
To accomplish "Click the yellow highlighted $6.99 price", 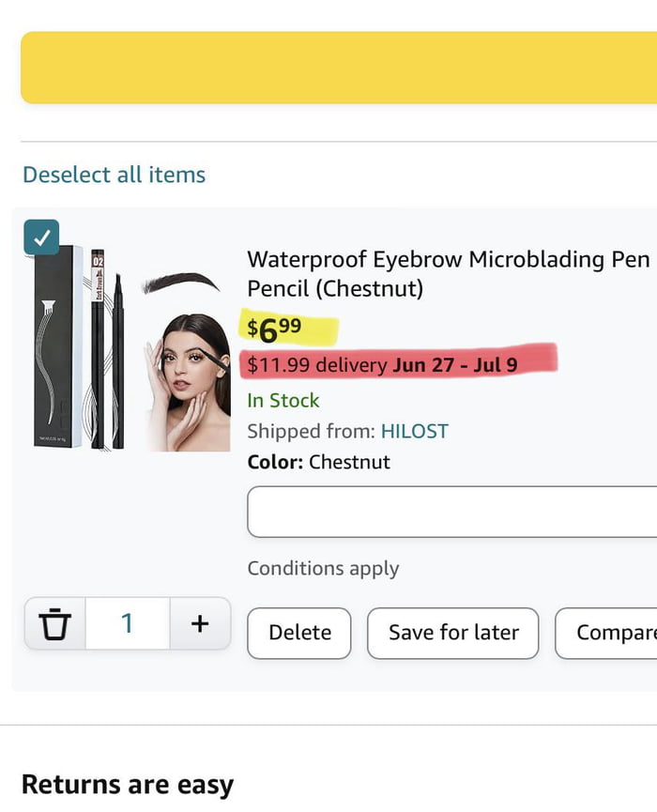I will [x=275, y=329].
